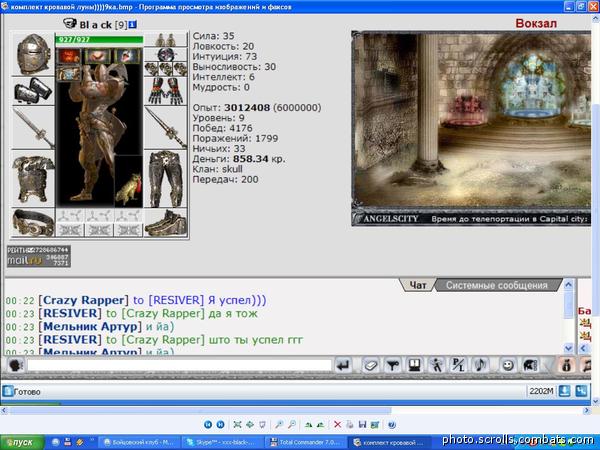Open the sword slot below the bracers
Screen dimensions: 600x450
(33, 128)
